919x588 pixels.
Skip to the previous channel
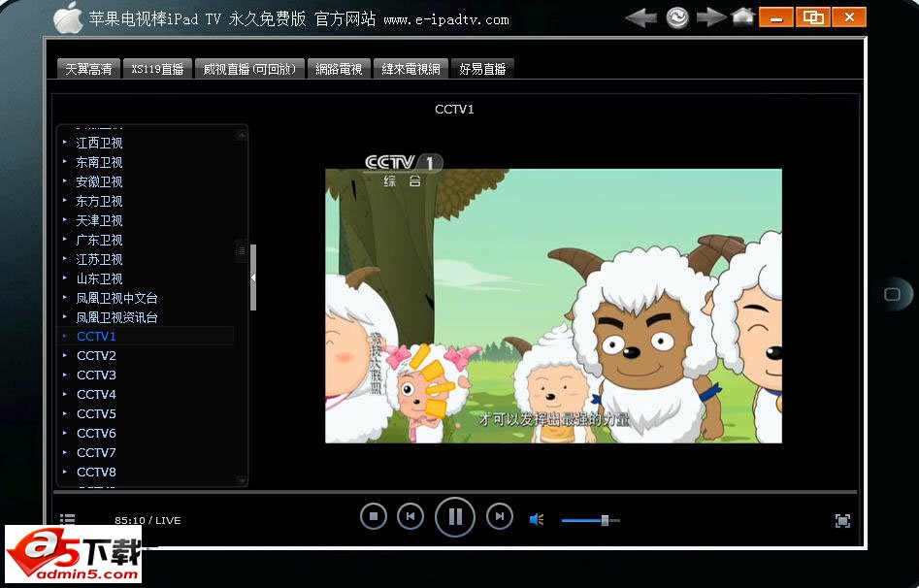[410, 517]
